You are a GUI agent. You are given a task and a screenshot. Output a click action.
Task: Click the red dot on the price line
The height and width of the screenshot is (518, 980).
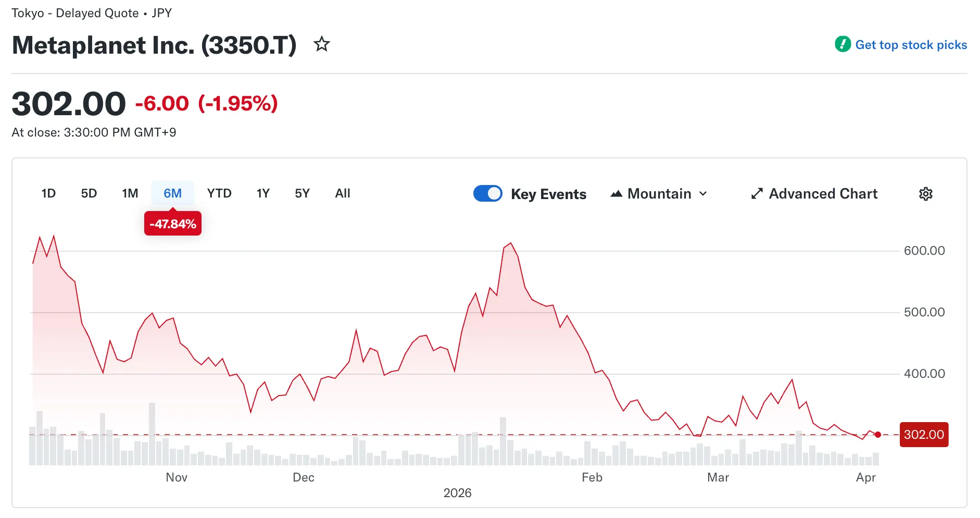[877, 435]
